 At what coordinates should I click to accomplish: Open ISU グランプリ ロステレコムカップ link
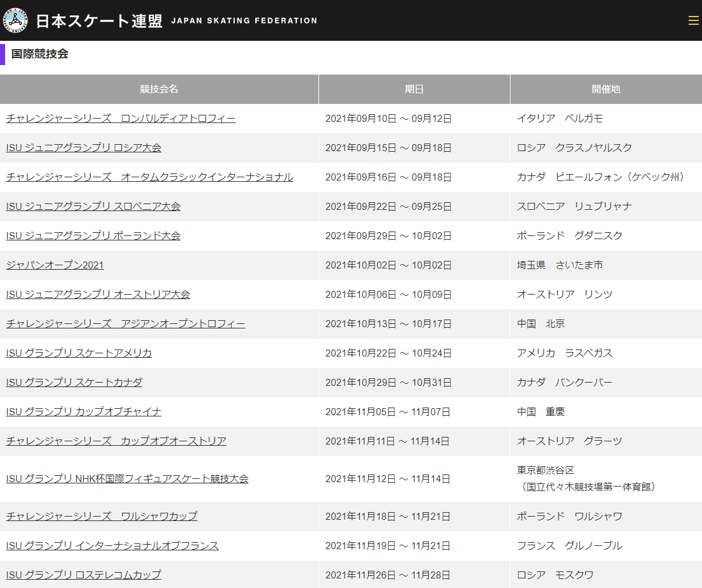click(x=84, y=575)
